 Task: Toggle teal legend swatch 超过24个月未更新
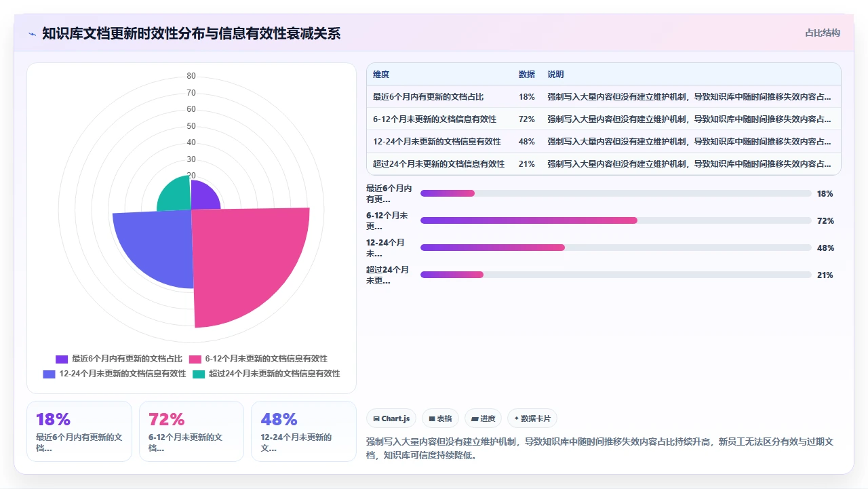click(199, 374)
